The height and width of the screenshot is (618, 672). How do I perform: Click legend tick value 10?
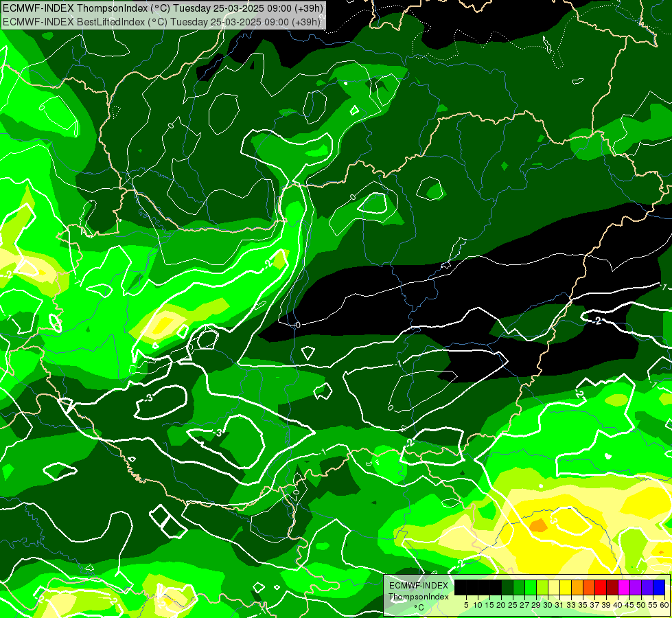478,605
